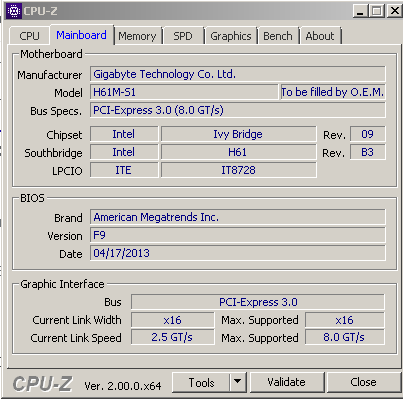Screen dimensions: 403x401
Task: Click BIOS version 'F9' field
Action: pos(238,235)
